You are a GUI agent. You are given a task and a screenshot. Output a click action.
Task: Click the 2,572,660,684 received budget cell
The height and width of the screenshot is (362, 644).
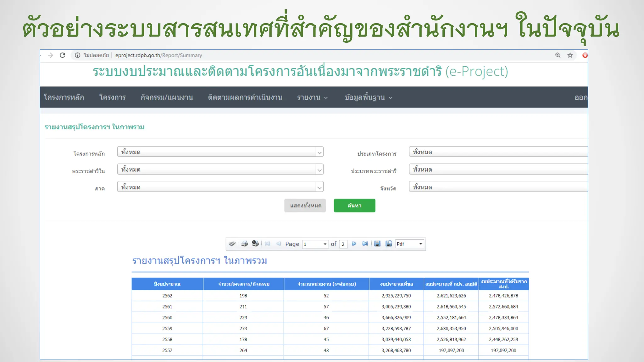[503, 307]
